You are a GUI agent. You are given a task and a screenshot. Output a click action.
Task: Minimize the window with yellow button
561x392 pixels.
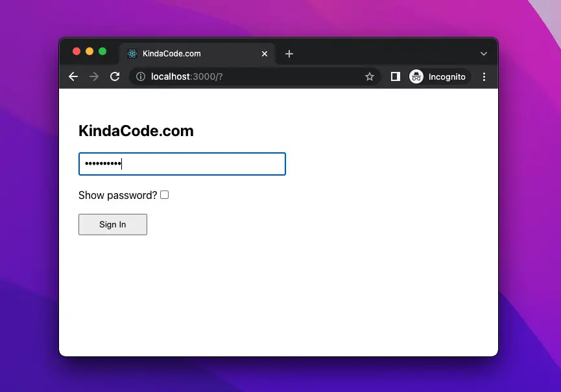90,51
